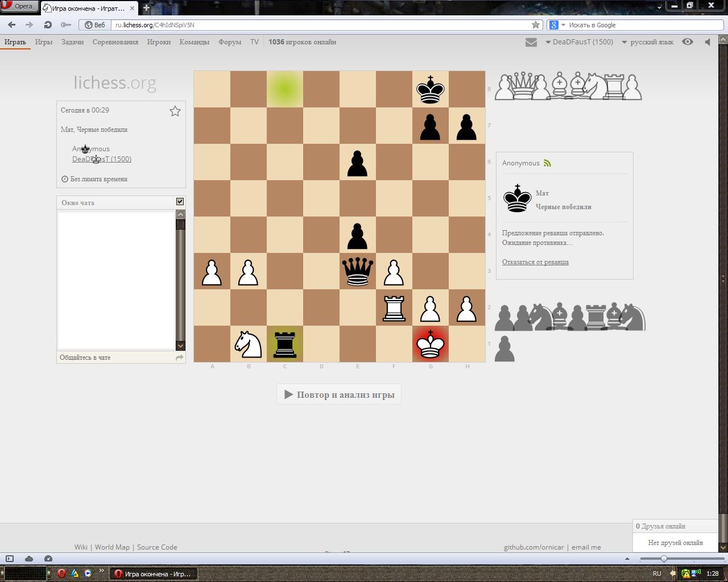Image resolution: width=728 pixels, height=582 pixels.
Task: Star this game as favorite
Action: [175, 111]
